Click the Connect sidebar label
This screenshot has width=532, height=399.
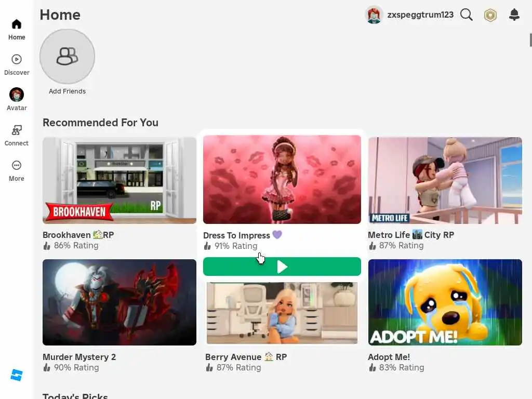(16, 143)
